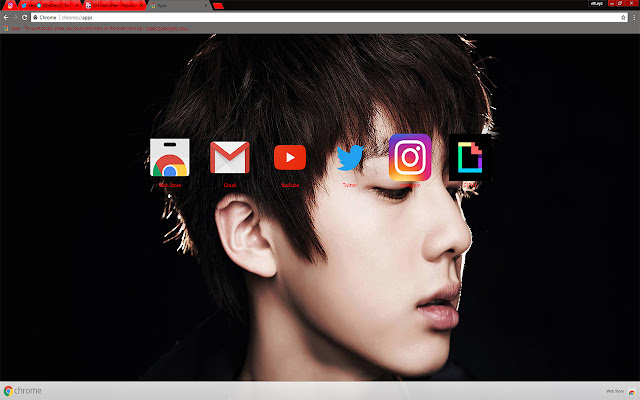Image resolution: width=640 pixels, height=400 pixels.
Task: Open the Instagram app icon
Action: (x=410, y=157)
